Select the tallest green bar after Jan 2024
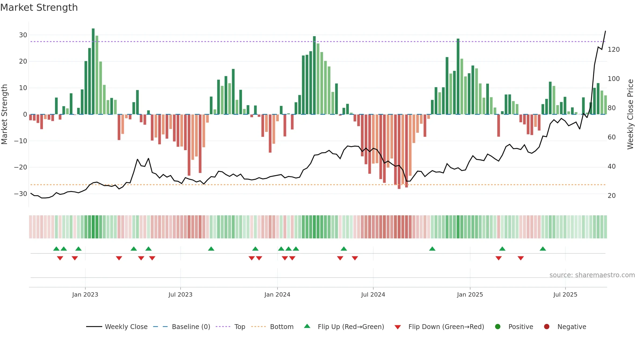 pyautogui.click(x=314, y=75)
